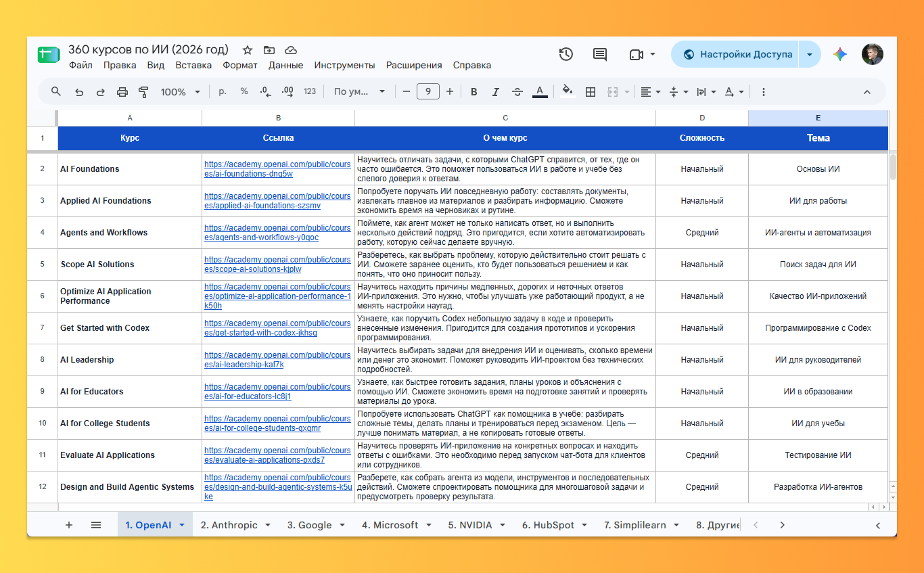Star the spreadsheet document
The height and width of the screenshot is (573, 924).
[x=248, y=50]
